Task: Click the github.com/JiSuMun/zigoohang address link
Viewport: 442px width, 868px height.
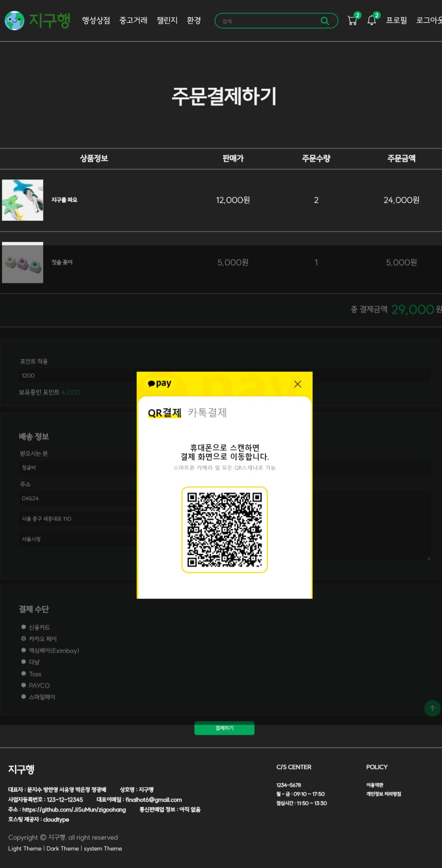Action: [x=74, y=810]
